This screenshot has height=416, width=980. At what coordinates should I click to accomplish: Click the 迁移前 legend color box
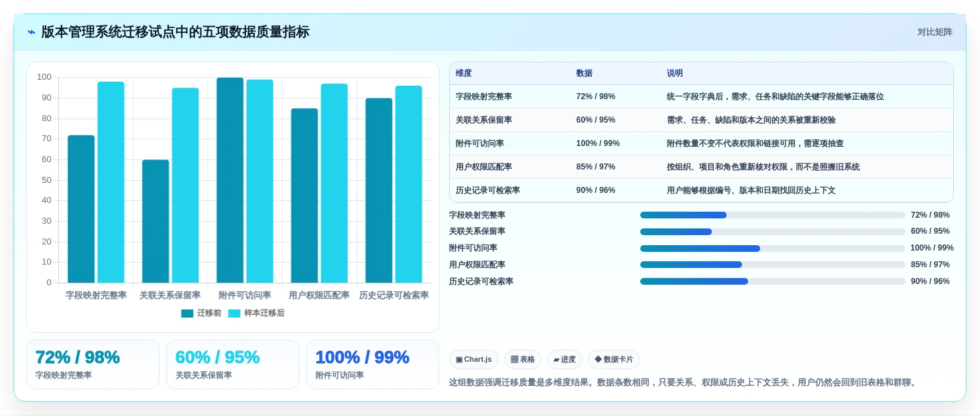187,313
